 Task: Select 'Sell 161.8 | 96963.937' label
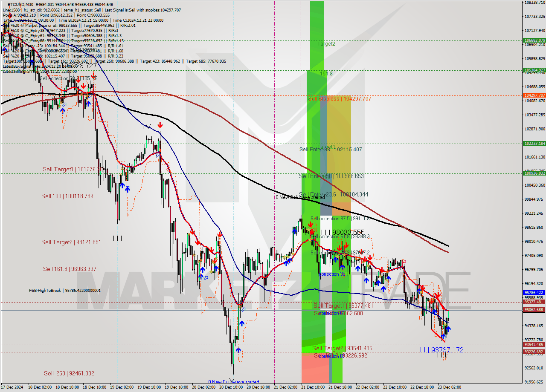[x=70, y=269]
